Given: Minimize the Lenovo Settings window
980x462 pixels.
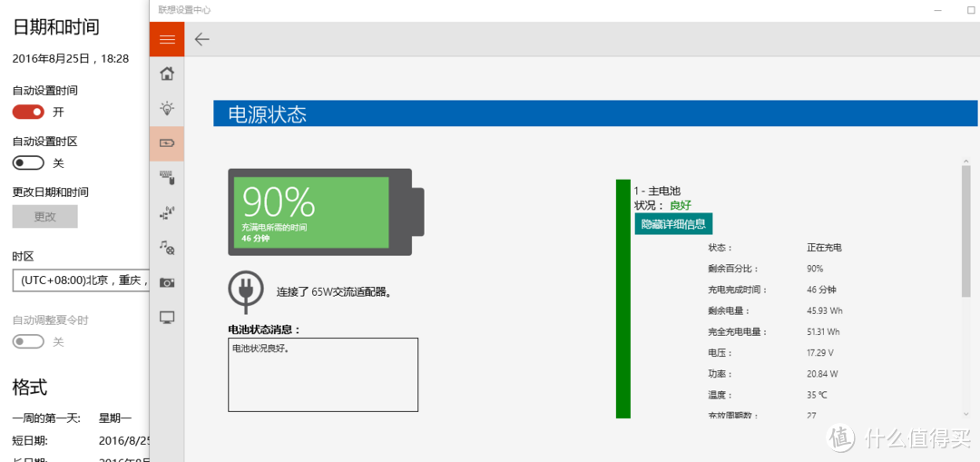Looking at the screenshot, I should pos(936,10).
